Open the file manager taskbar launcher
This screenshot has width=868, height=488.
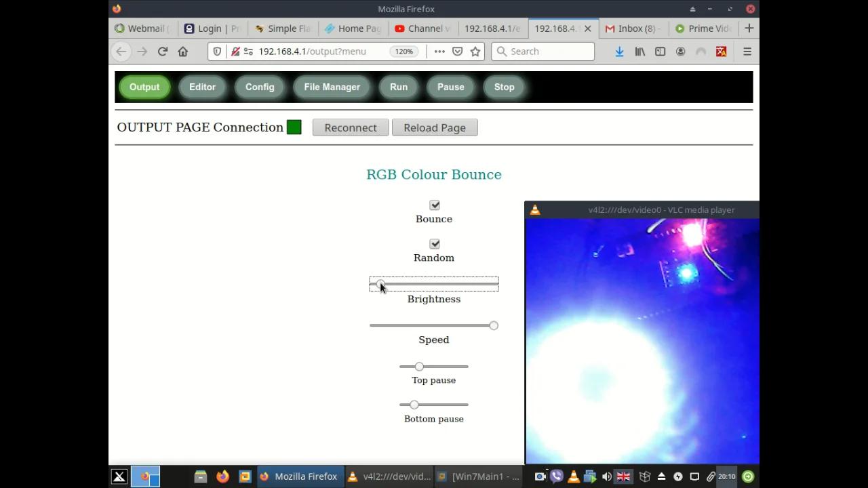(201, 476)
